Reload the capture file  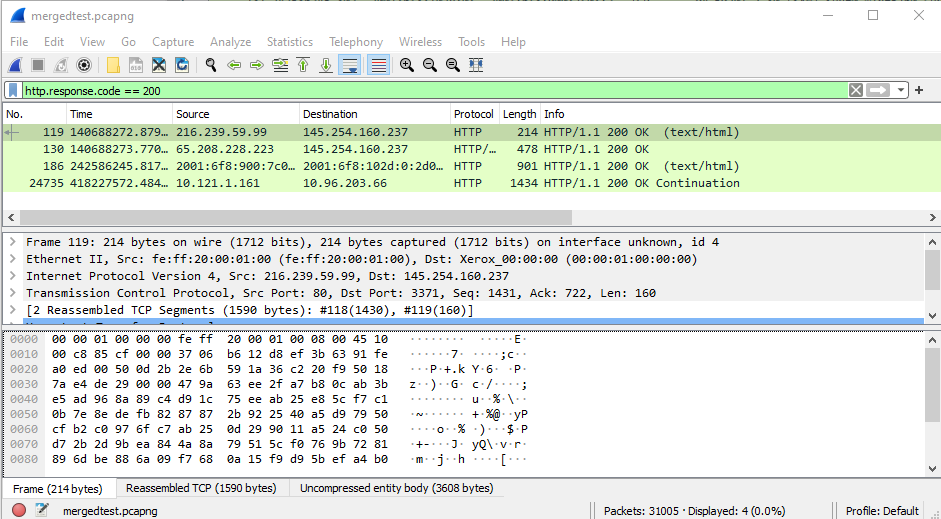point(182,65)
